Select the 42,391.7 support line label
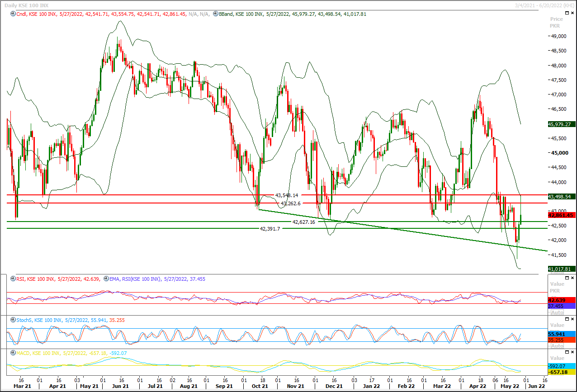577x392 pixels. (270, 229)
